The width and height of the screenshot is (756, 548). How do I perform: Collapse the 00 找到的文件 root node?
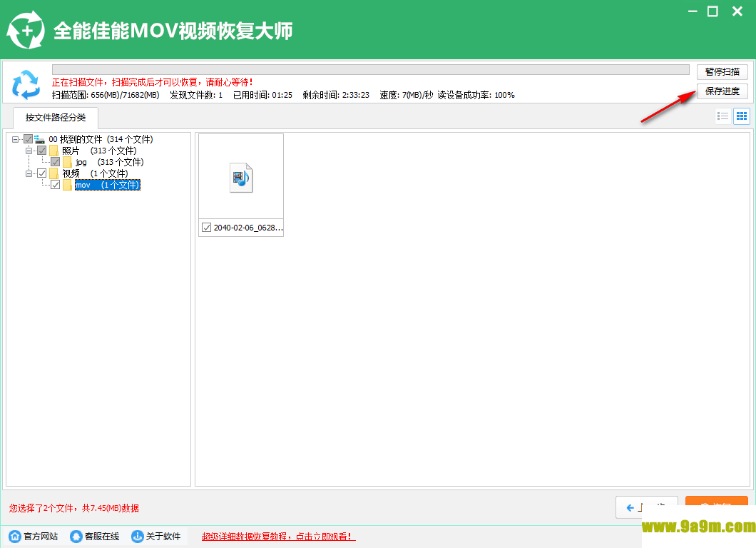[x=16, y=139]
